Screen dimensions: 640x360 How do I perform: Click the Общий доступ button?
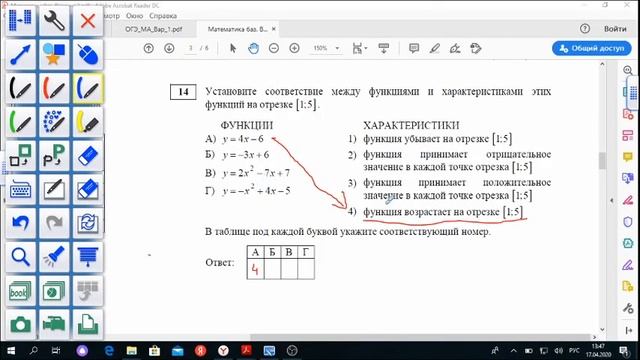click(x=592, y=48)
